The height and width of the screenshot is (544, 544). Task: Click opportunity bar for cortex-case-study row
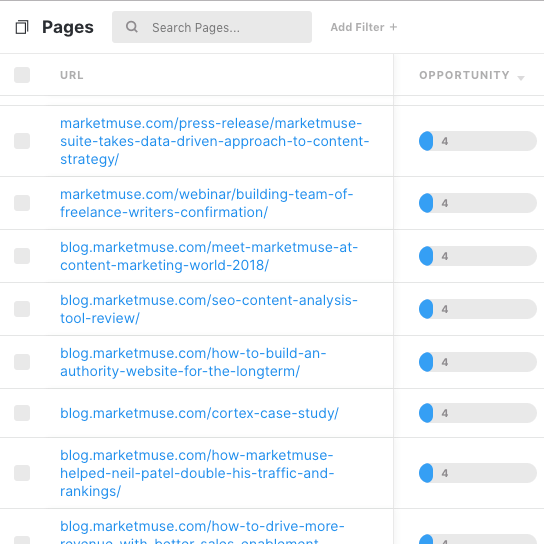point(478,413)
